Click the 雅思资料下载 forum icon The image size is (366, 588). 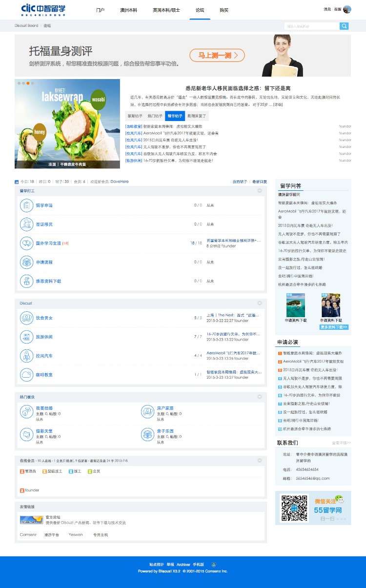pos(26,281)
